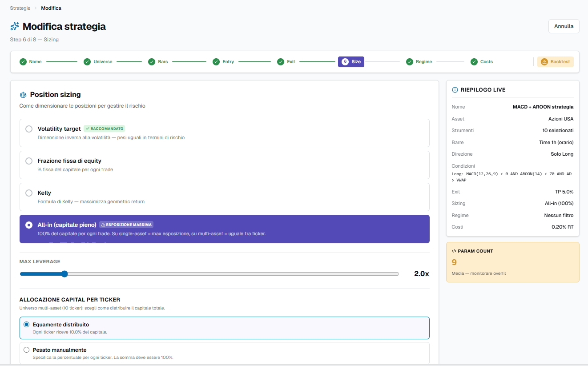
Task: Open the Regime step in the wizard
Action: pyautogui.click(x=419, y=62)
